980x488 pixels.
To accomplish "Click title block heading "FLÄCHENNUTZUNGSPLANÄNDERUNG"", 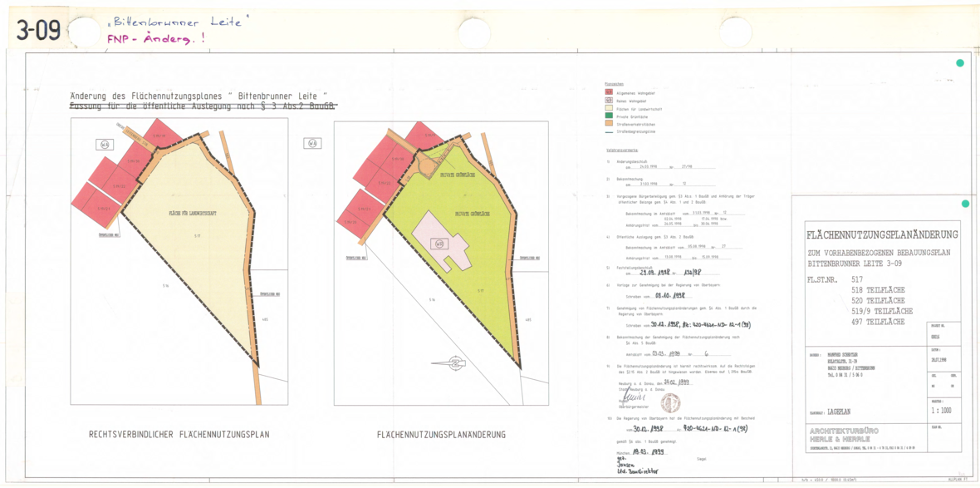I will coord(883,235).
